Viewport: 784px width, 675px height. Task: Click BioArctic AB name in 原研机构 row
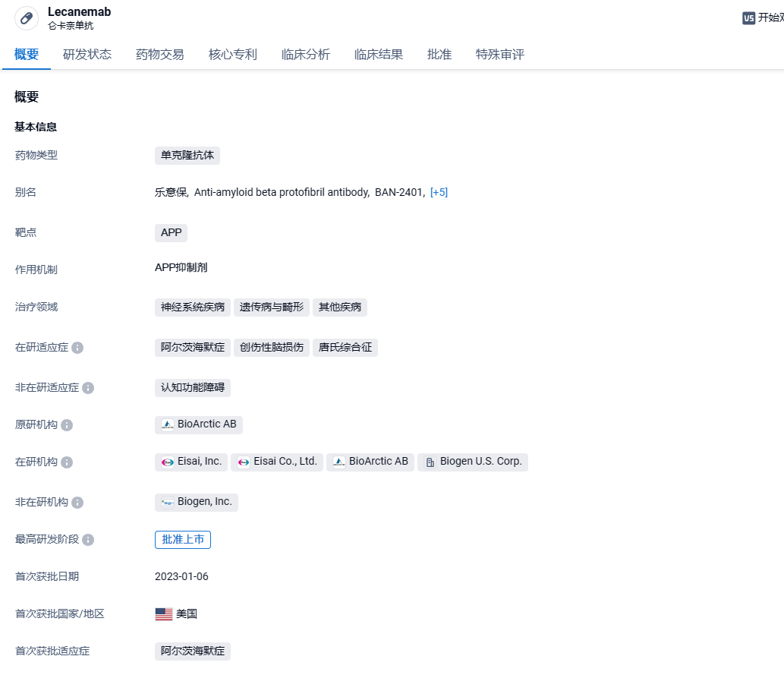(207, 424)
